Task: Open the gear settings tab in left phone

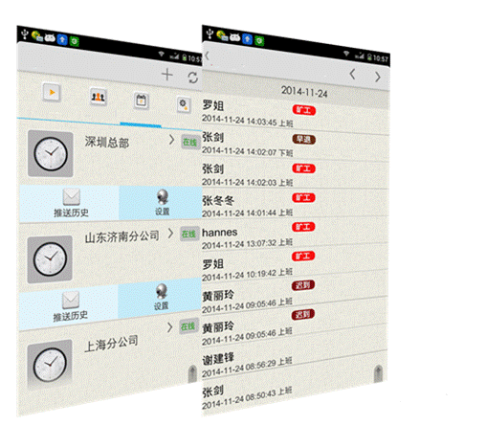Action: click(x=184, y=104)
